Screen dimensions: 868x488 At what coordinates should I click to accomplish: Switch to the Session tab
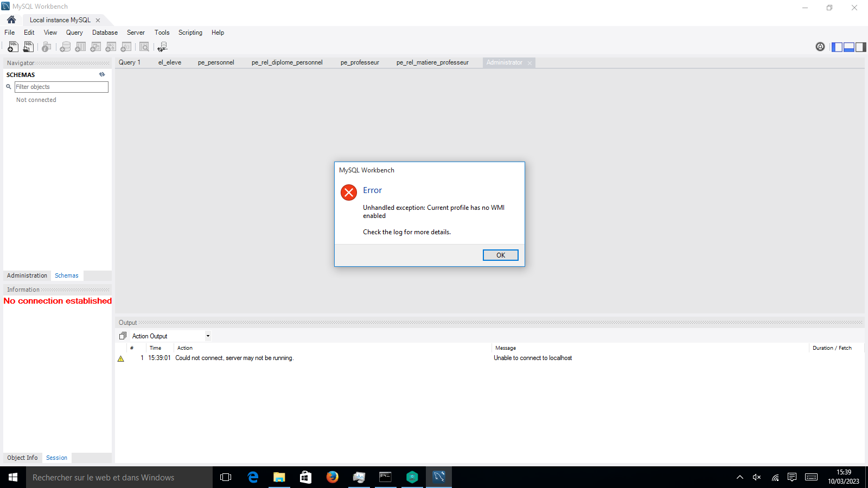pos(57,458)
